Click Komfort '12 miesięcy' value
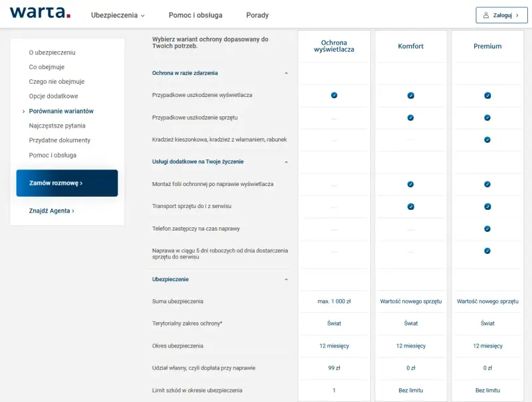The image size is (532, 402). 410,346
